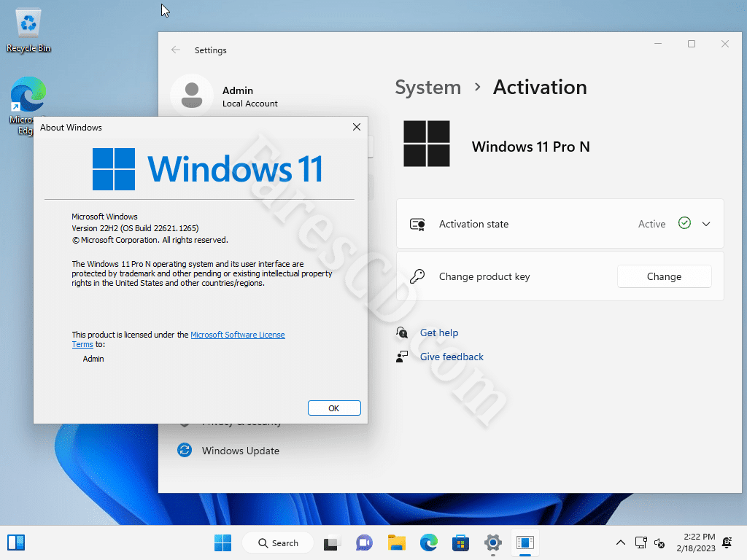Switch to About Windows taskbar icon
747x560 pixels.
pos(525,542)
